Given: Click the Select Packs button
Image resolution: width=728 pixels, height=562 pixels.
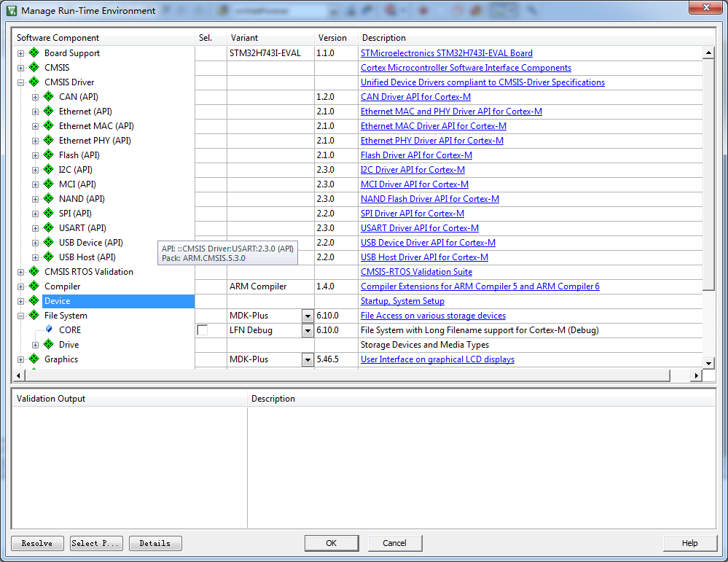Looking at the screenshot, I should [x=96, y=543].
